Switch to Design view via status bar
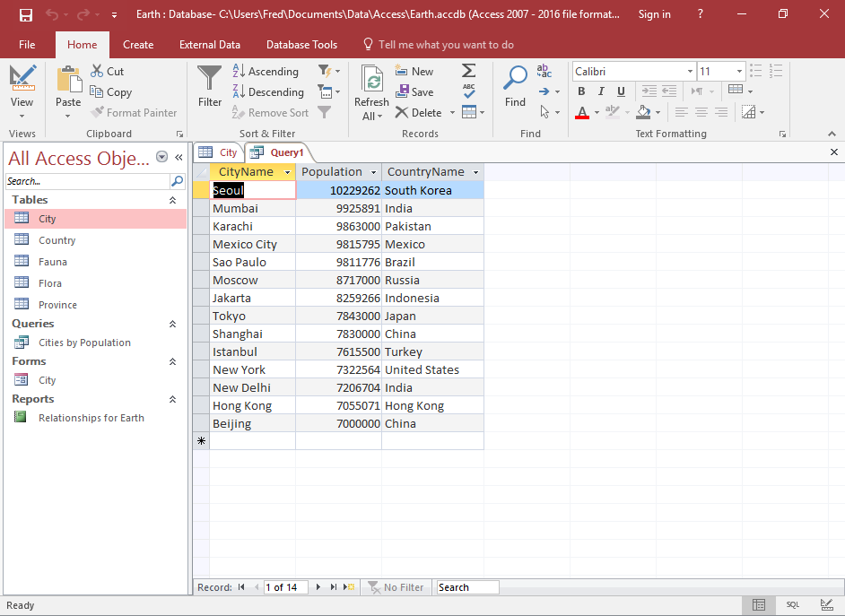This screenshot has width=845, height=616. 826,605
